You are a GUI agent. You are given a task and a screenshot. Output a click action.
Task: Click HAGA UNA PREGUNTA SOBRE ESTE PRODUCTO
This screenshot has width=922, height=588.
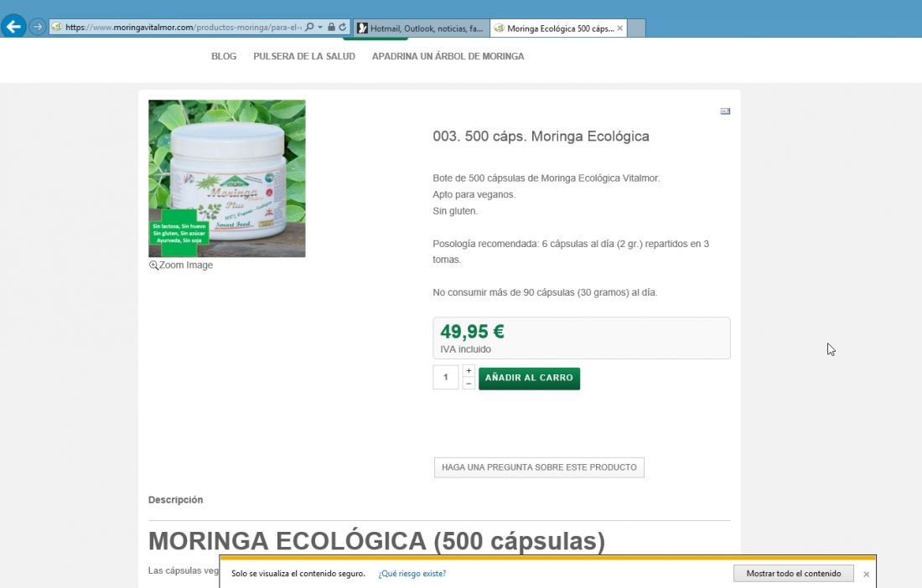[x=539, y=467]
